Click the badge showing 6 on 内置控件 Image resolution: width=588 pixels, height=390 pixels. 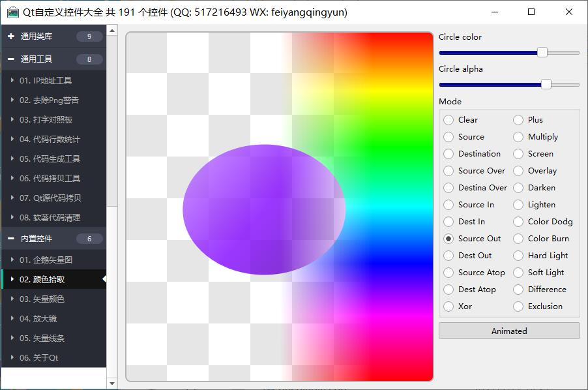[x=89, y=239]
